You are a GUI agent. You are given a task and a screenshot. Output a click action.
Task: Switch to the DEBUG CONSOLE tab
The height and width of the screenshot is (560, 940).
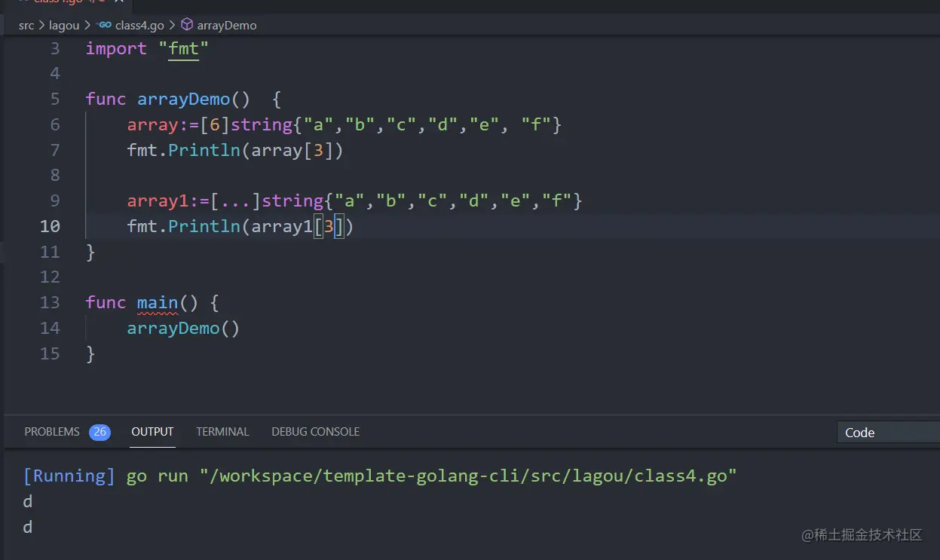tap(315, 432)
